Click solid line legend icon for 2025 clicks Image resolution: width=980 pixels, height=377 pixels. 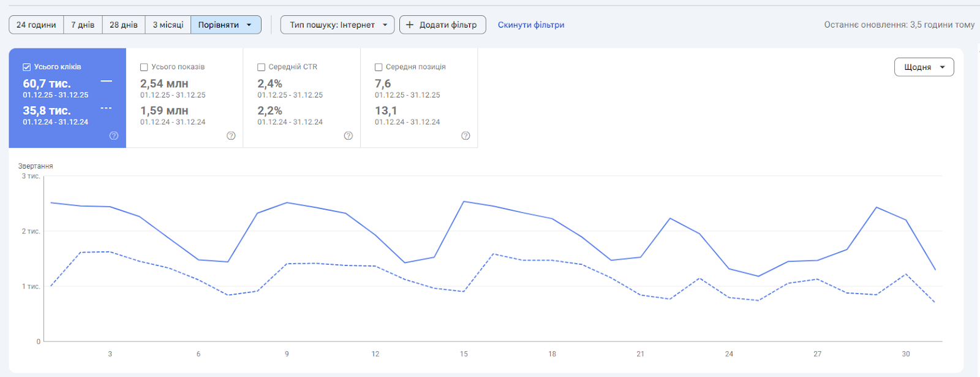pos(107,81)
